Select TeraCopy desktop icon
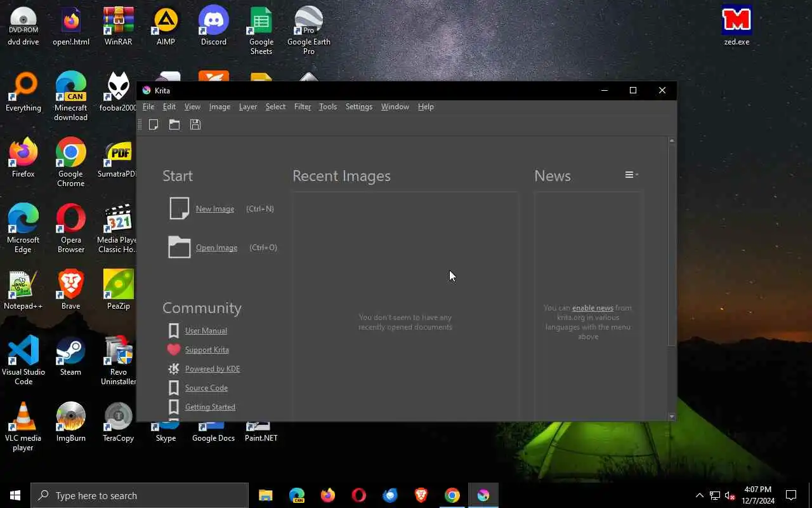This screenshot has height=508, width=812. pos(119,423)
